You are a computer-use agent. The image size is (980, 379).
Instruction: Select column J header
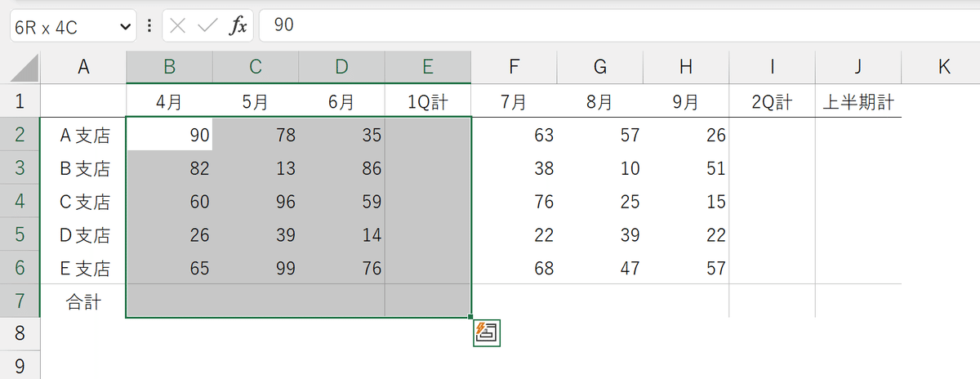pos(857,68)
